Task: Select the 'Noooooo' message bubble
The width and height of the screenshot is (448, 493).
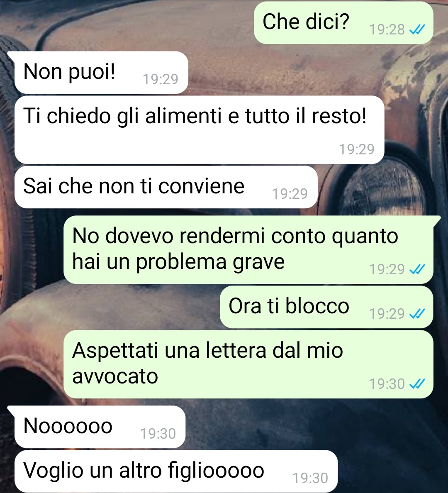Action: (x=100, y=427)
